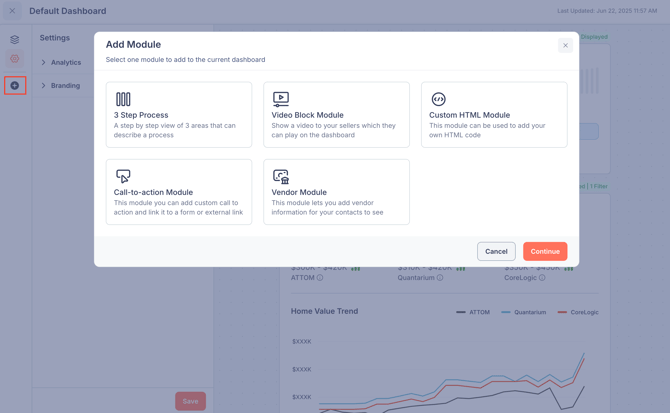Click the info icon next to ATTOM
Image resolution: width=670 pixels, height=413 pixels.
320,278
